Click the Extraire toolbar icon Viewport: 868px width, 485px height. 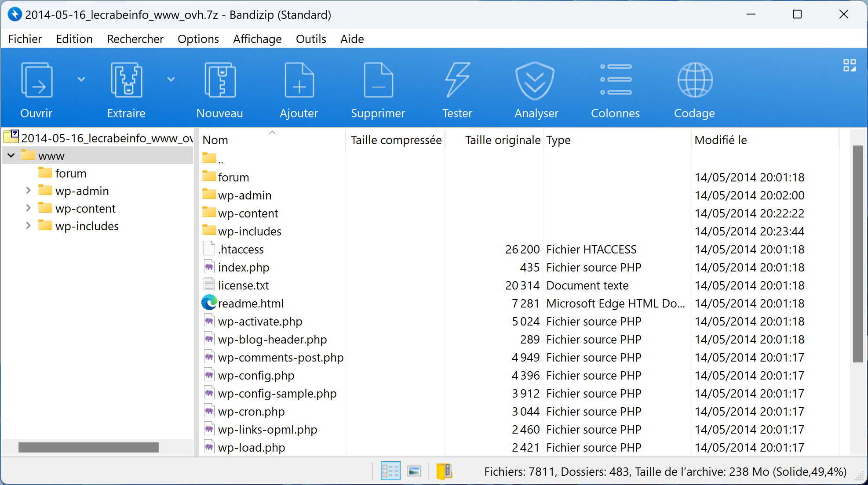pyautogui.click(x=127, y=80)
